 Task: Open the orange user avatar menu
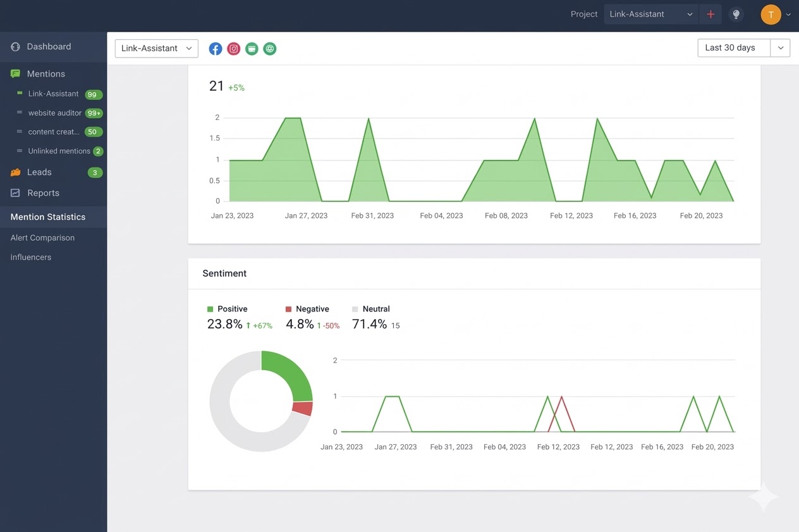(x=771, y=15)
